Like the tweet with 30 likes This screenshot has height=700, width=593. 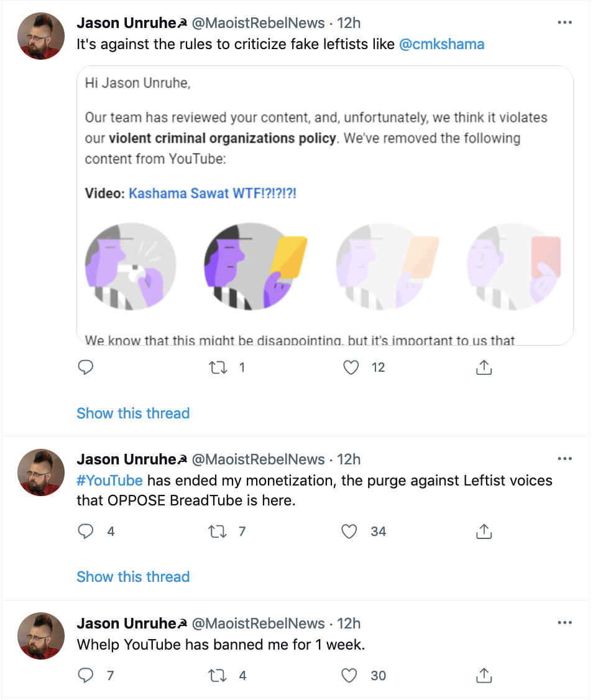(351, 675)
